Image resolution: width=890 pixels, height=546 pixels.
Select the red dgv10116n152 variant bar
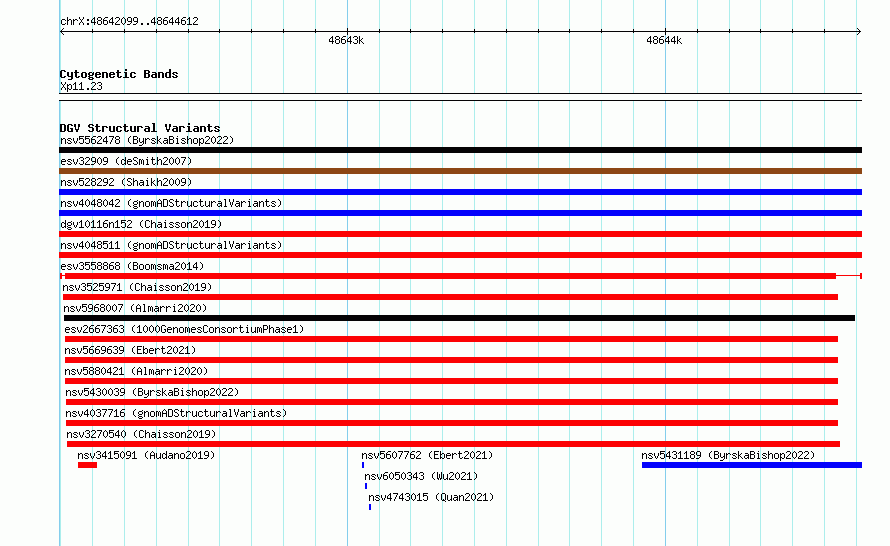[x=460, y=234]
